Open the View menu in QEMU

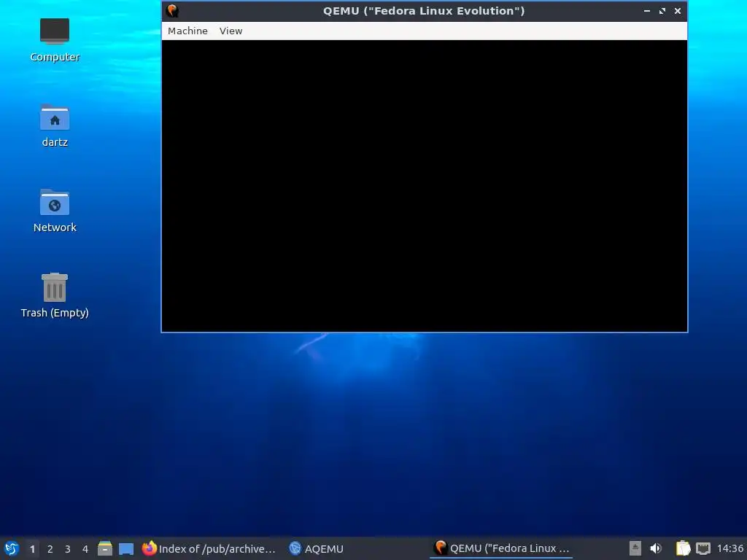tap(231, 31)
